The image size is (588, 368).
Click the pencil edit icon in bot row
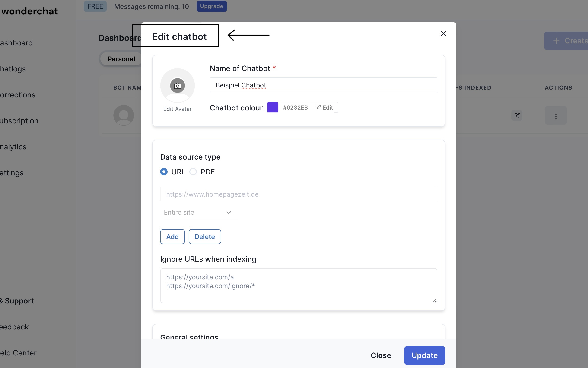coord(517,115)
